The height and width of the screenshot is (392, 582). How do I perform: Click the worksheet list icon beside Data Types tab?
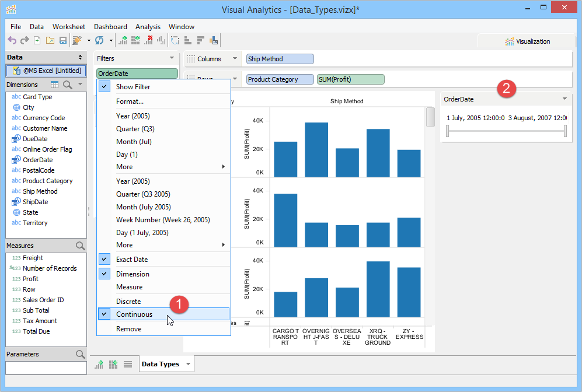tap(128, 364)
